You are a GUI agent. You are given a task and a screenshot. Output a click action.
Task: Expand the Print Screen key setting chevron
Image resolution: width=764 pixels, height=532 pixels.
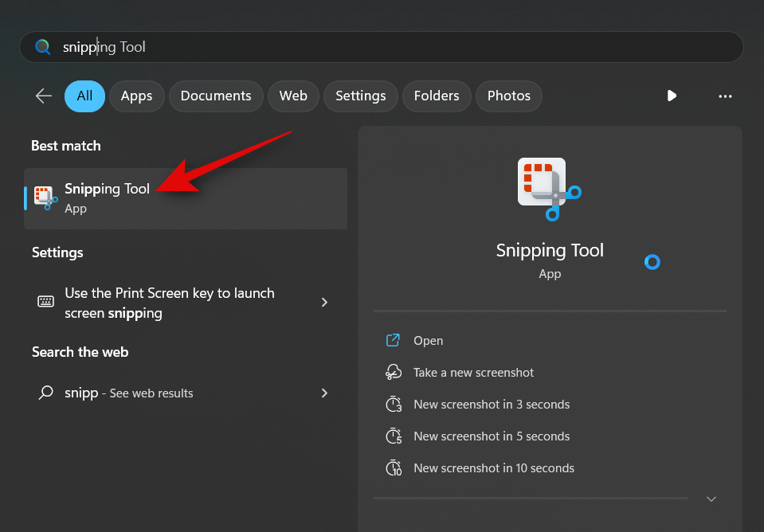324,303
